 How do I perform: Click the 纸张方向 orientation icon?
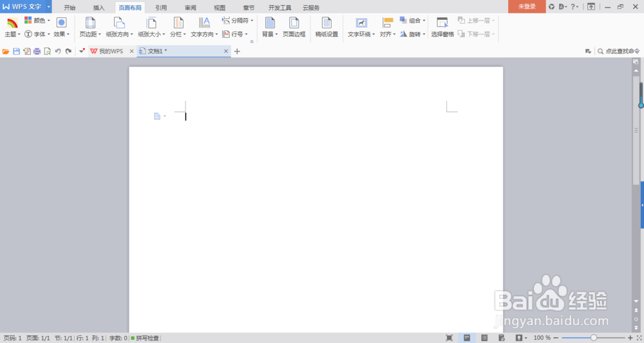119,23
